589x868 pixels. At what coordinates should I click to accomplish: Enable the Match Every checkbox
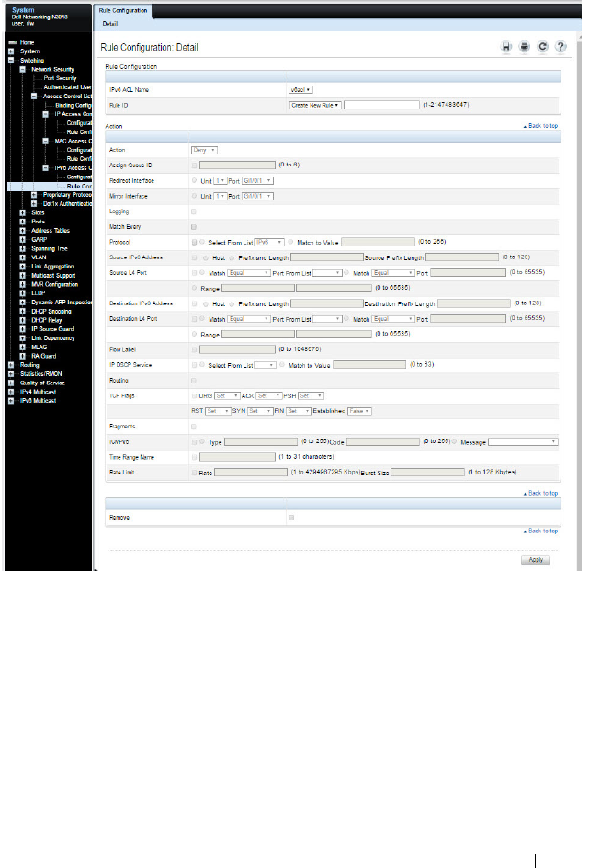(x=194, y=227)
